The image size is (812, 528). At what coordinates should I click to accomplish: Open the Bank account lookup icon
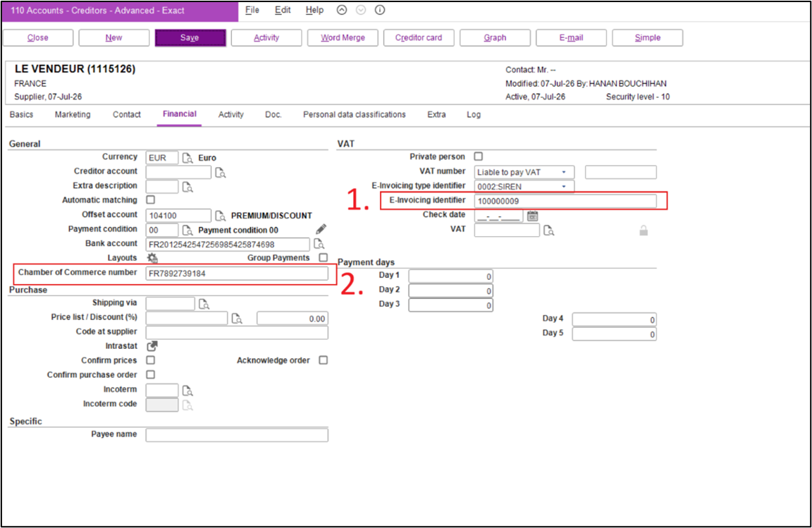click(x=319, y=244)
